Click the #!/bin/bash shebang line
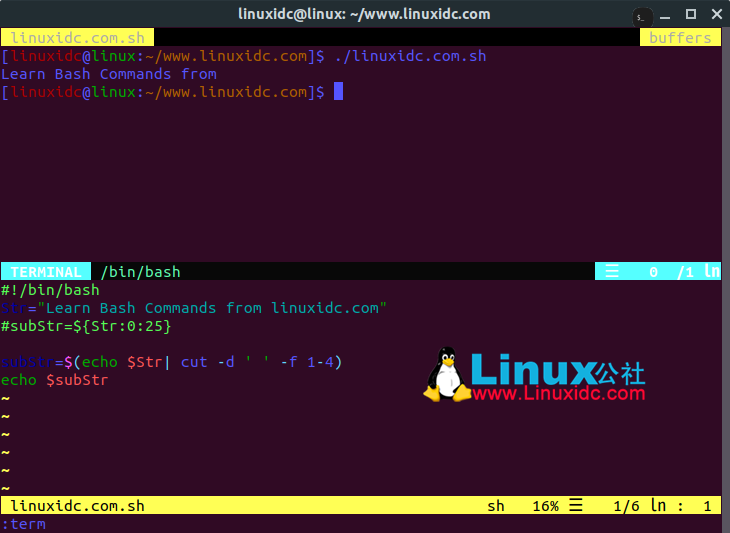Screen dimensions: 730x533 (x=50, y=290)
